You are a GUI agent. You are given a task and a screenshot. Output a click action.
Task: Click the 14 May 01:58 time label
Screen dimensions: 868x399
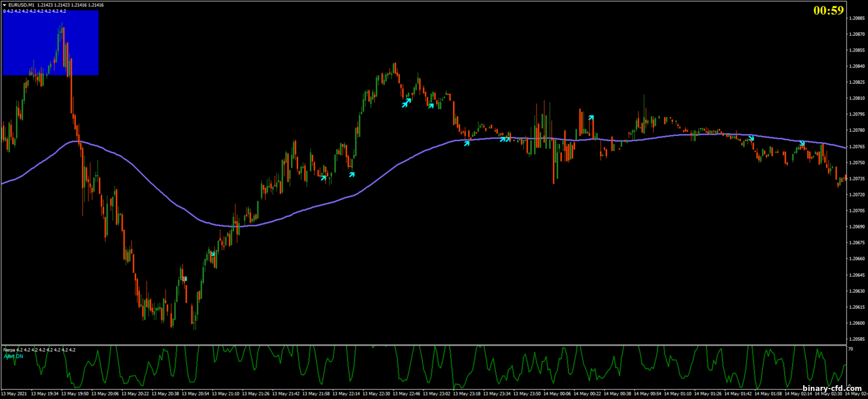[769, 393]
